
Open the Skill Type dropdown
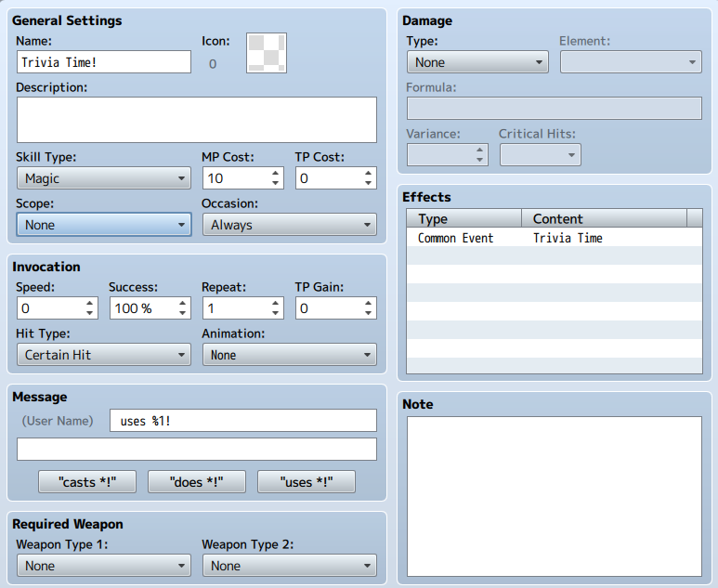(103, 178)
